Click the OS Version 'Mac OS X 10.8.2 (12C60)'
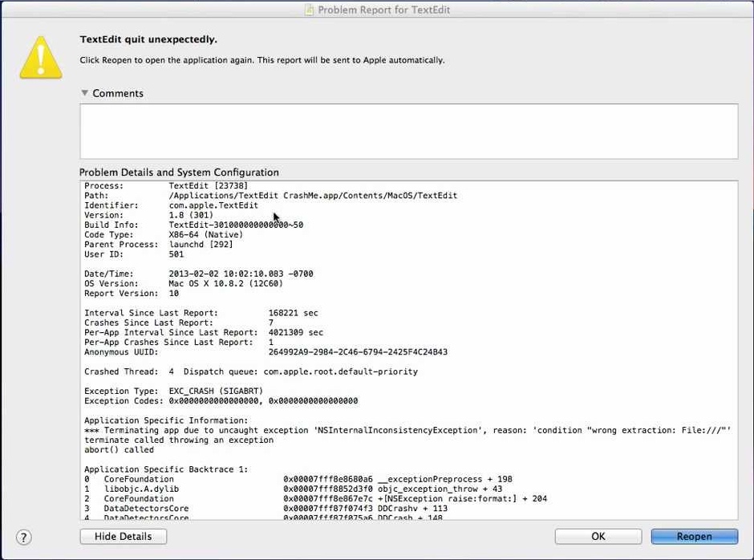The image size is (754, 560). 226,283
